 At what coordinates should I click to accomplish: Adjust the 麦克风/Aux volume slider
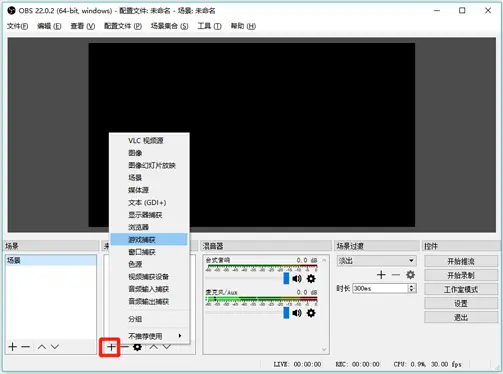[x=286, y=313]
